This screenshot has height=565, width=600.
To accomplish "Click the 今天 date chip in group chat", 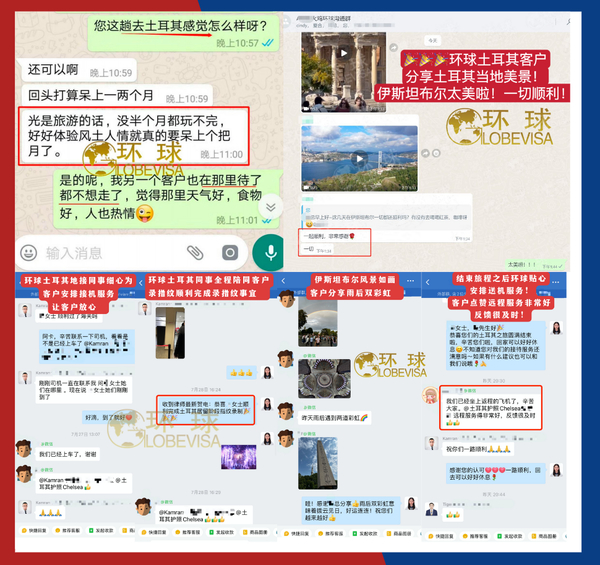I will pos(433,40).
